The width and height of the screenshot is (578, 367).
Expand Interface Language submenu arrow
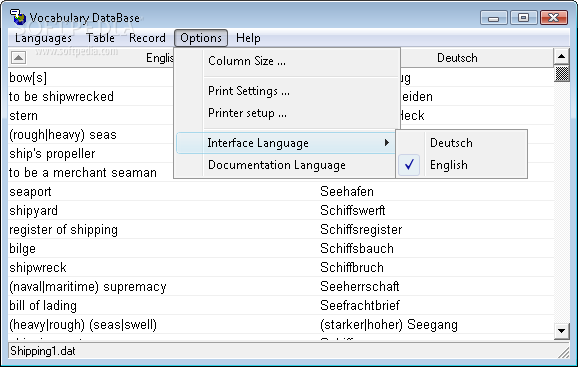(x=386, y=143)
